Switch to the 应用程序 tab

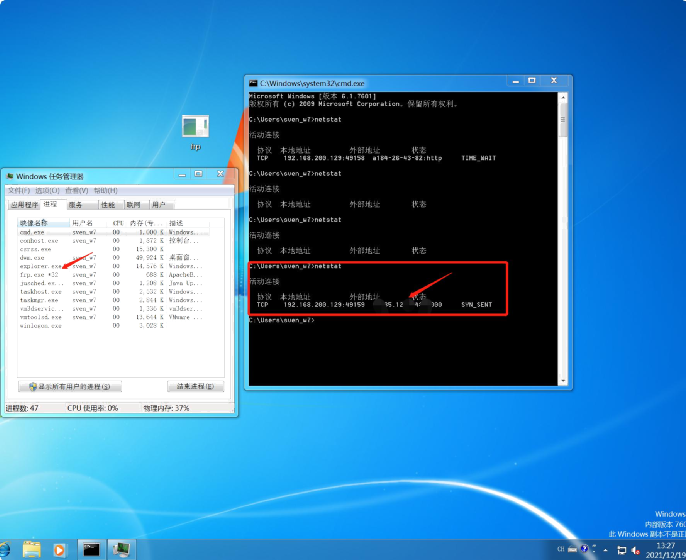22,204
